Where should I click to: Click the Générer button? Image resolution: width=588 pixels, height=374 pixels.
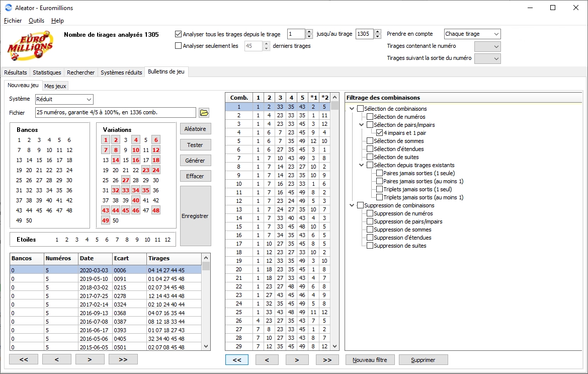click(x=195, y=161)
